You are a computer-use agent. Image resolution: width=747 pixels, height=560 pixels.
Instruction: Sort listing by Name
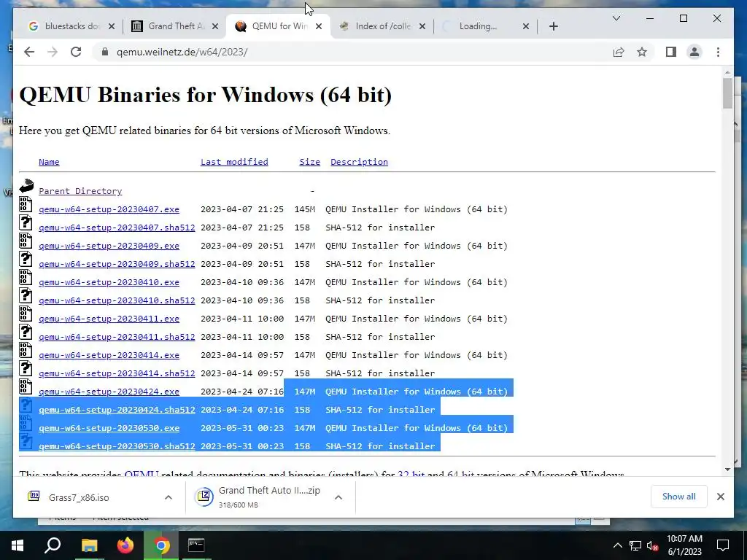coord(49,162)
